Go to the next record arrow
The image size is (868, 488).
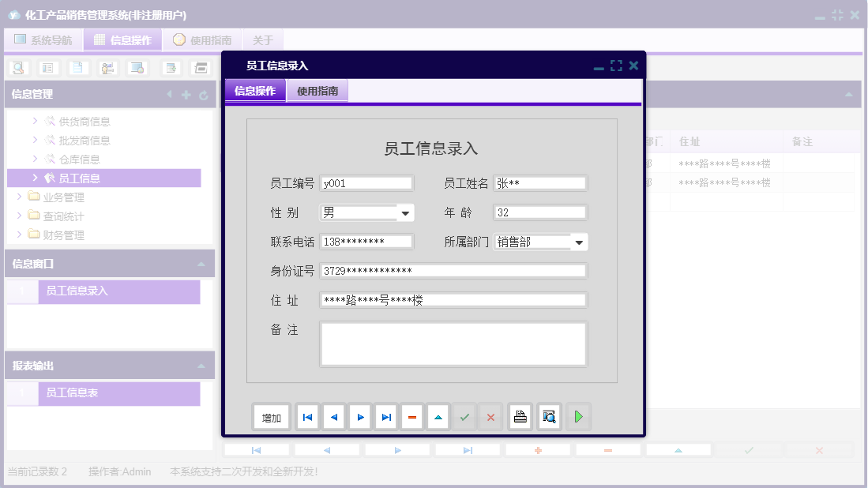point(359,416)
